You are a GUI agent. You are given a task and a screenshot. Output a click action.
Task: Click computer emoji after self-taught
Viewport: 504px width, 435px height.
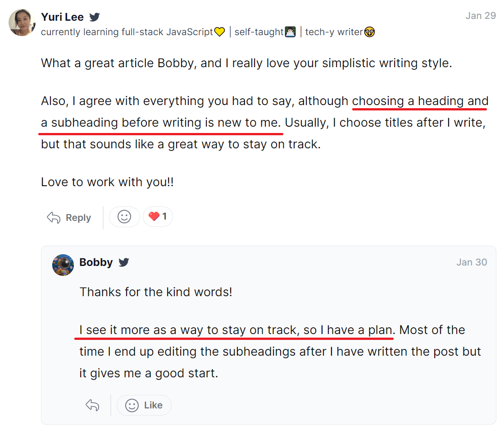[x=291, y=32]
